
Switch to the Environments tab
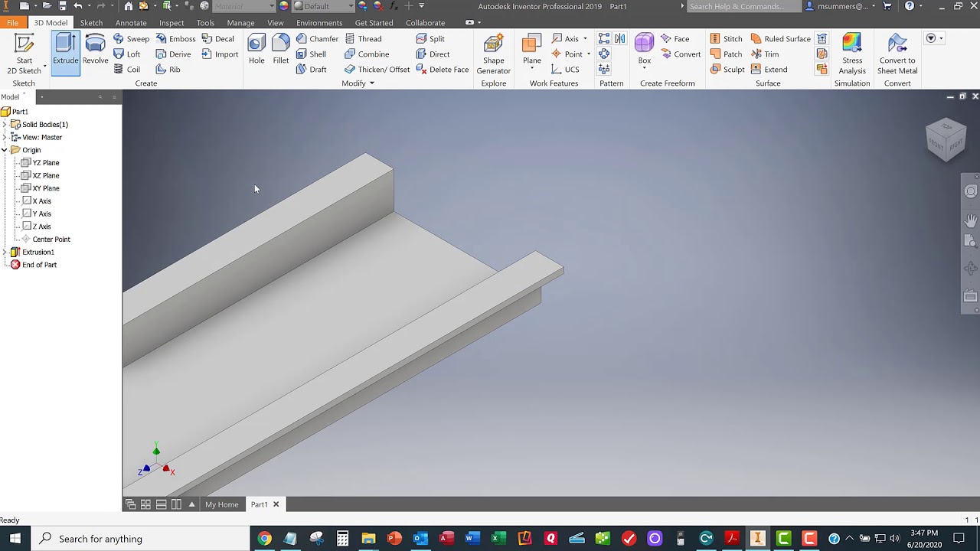tap(319, 23)
